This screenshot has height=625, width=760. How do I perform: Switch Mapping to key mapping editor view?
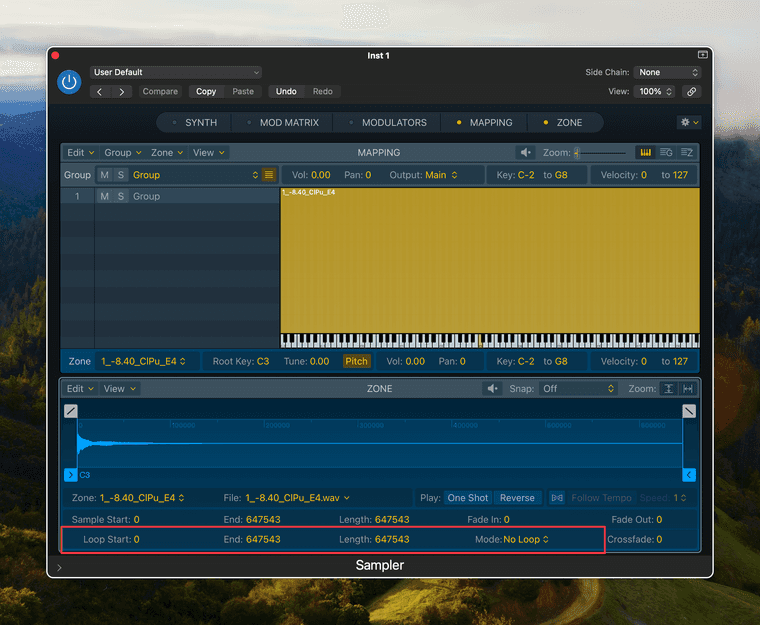645,153
